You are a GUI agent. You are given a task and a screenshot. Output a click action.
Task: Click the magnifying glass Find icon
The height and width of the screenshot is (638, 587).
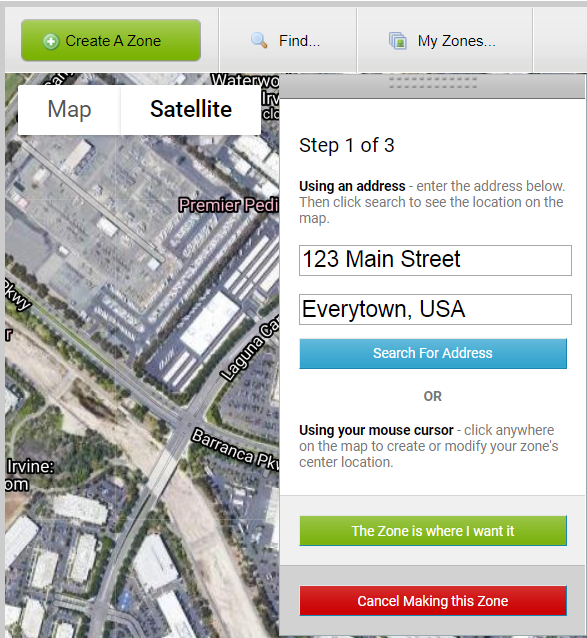259,40
